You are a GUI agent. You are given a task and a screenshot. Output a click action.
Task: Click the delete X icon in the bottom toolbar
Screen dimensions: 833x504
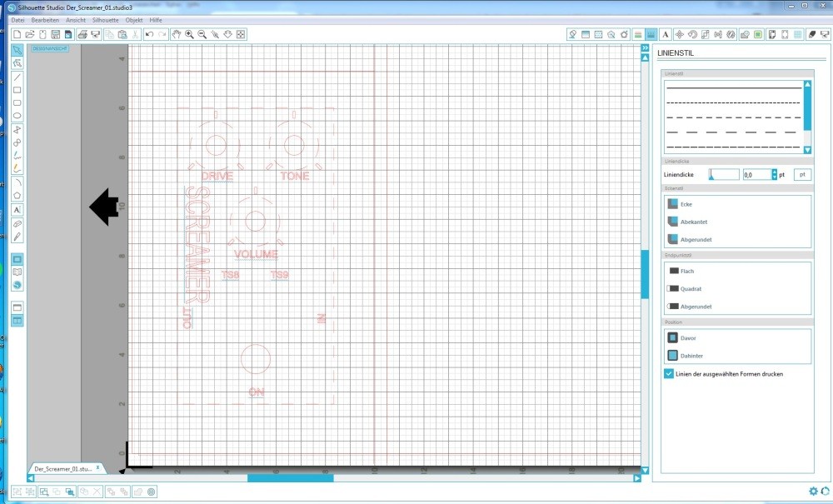pyautogui.click(x=97, y=492)
